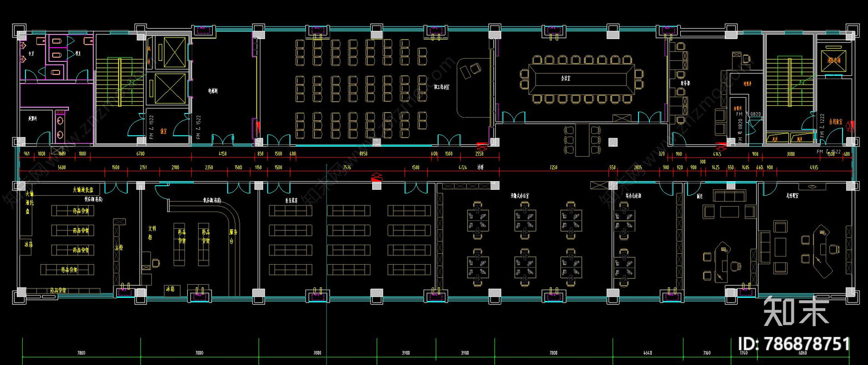This screenshot has width=868, height=365.
Task: Click the 2805 dimension value
Action: tap(638, 168)
